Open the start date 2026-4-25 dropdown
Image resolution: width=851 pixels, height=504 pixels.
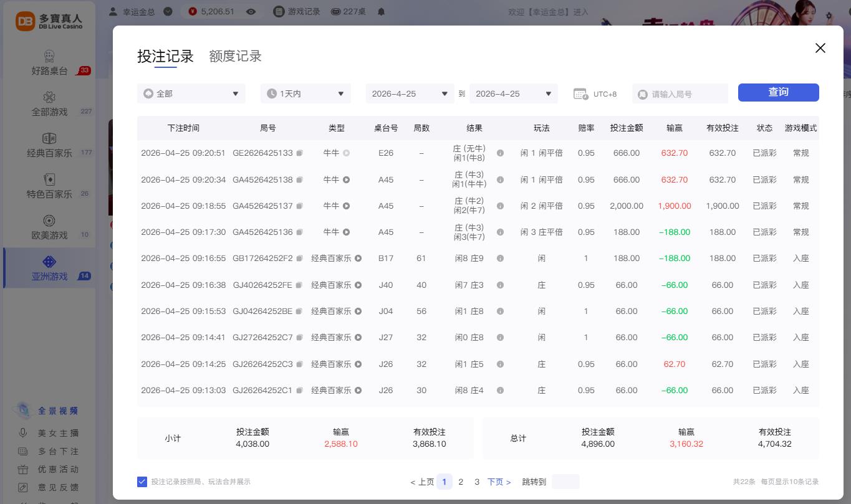[x=410, y=93]
